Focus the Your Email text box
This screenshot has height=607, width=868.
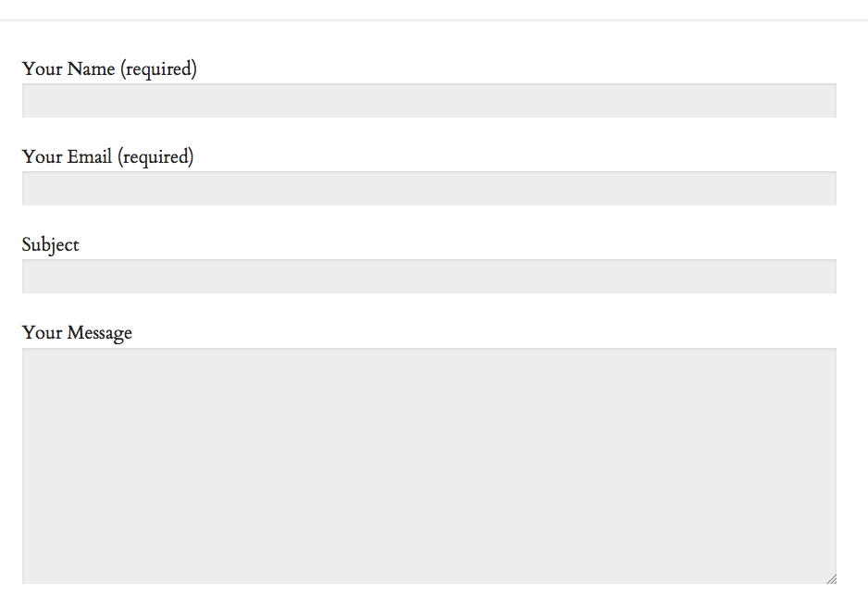[x=429, y=188]
